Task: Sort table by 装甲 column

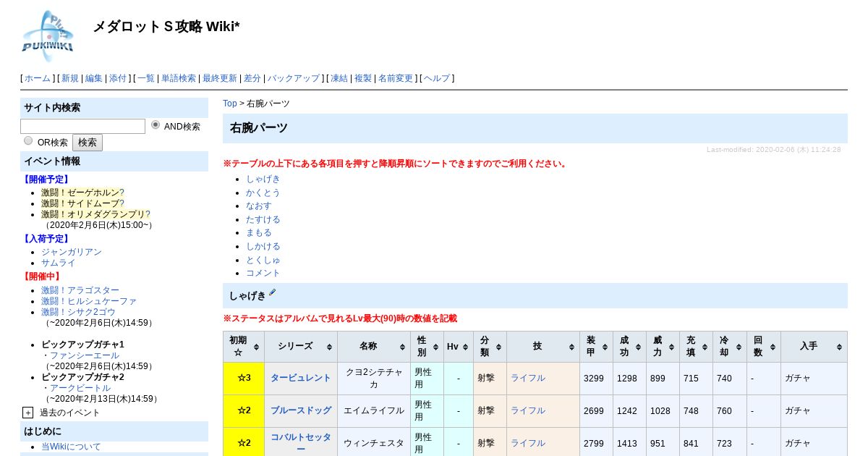Action: (x=596, y=347)
